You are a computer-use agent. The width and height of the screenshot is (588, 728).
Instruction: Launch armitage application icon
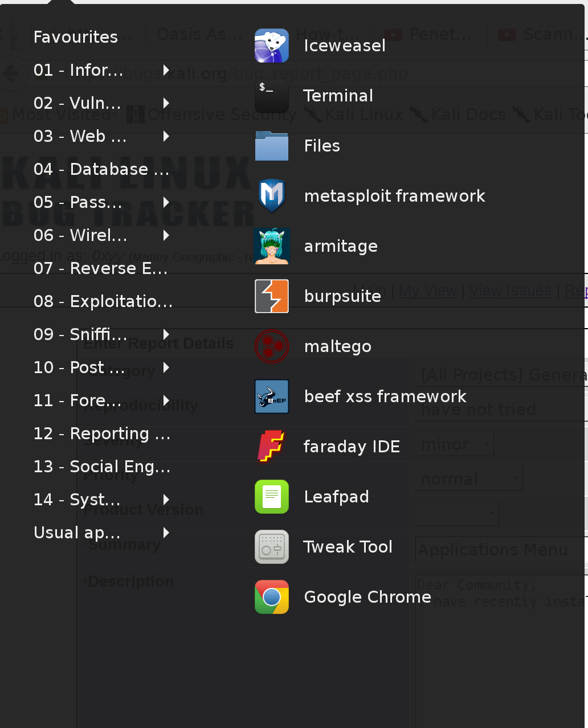pos(272,246)
